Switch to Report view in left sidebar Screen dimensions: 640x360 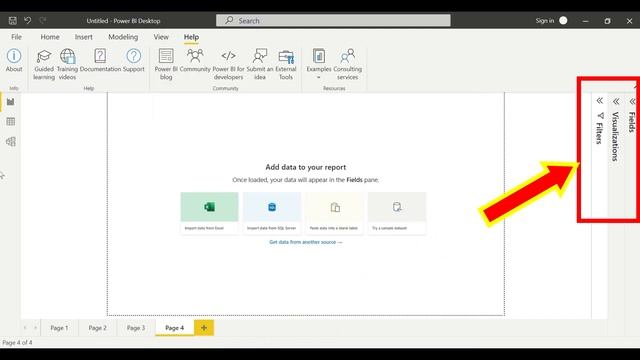(x=11, y=102)
